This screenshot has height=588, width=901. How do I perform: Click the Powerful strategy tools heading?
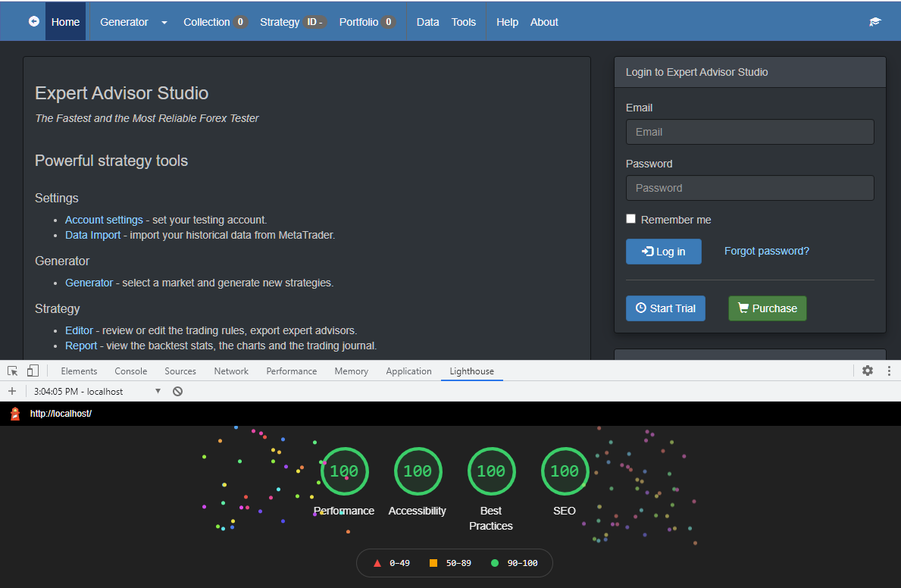coord(111,161)
